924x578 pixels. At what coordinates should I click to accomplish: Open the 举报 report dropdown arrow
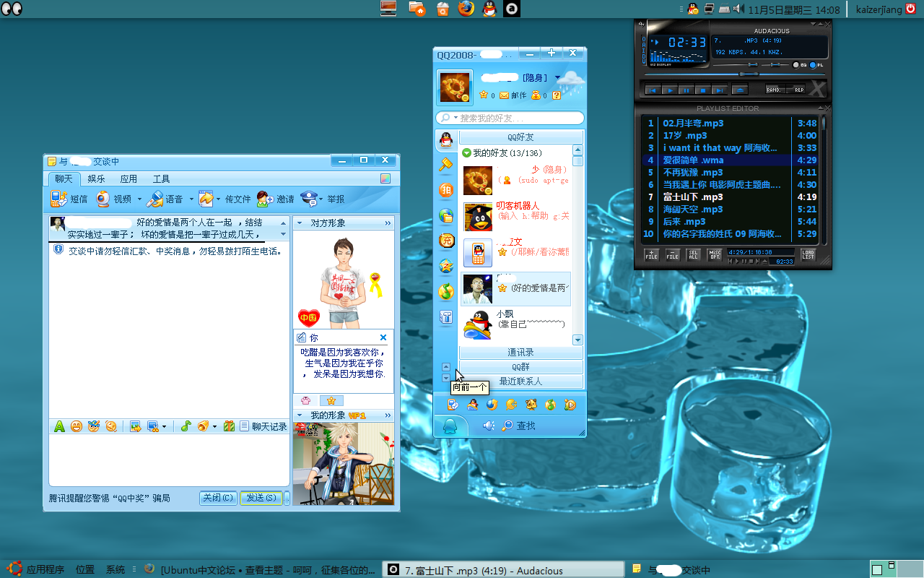[321, 199]
